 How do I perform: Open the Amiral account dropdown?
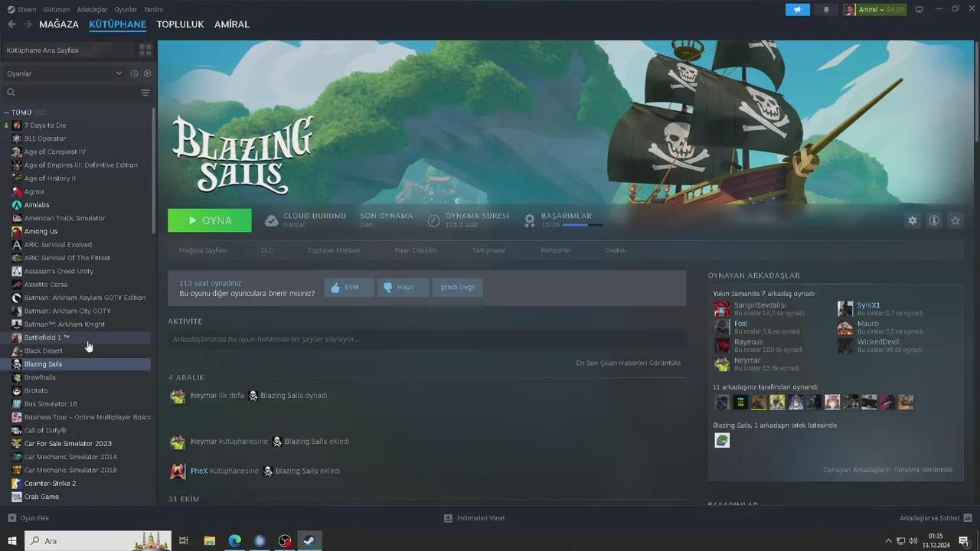[x=874, y=10]
